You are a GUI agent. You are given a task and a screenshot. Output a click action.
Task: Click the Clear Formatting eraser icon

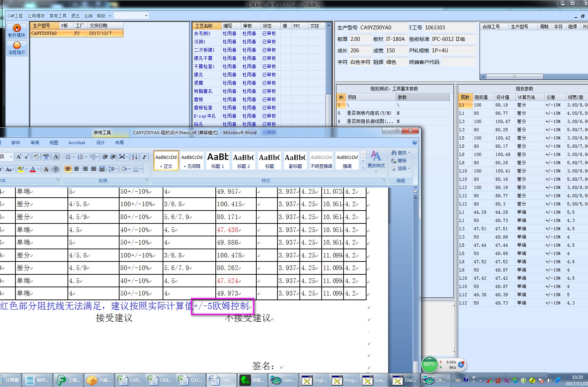point(36,157)
